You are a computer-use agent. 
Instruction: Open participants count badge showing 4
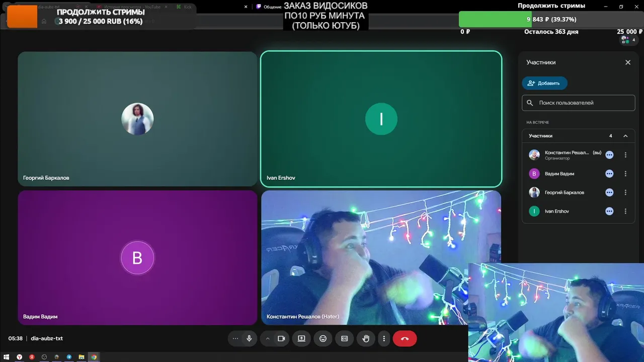click(x=628, y=40)
